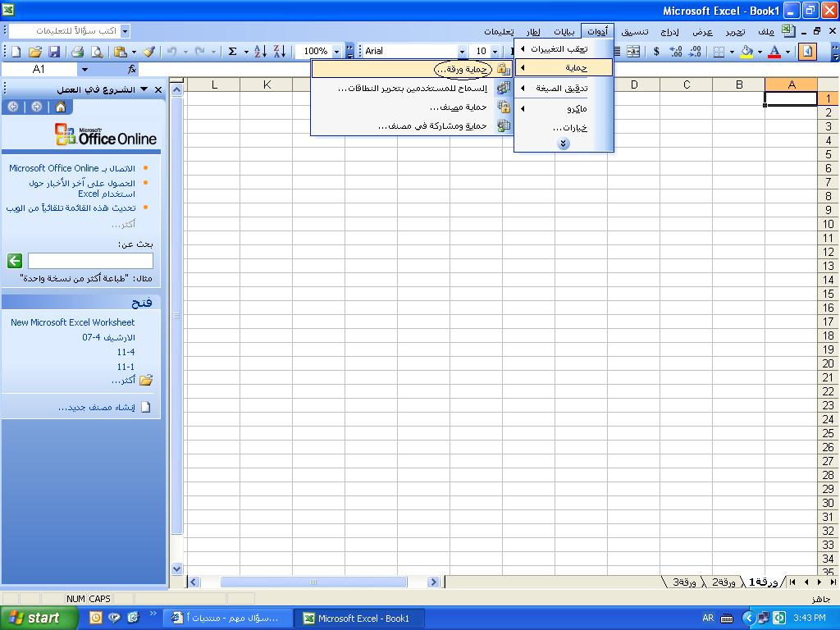Switch to the ورقة2 sheet tab

(724, 582)
